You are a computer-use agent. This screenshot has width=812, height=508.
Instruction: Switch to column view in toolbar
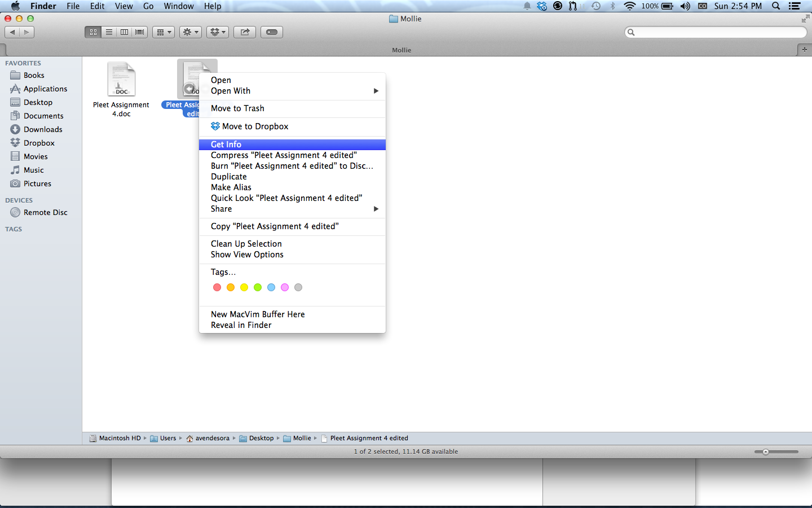(124, 32)
